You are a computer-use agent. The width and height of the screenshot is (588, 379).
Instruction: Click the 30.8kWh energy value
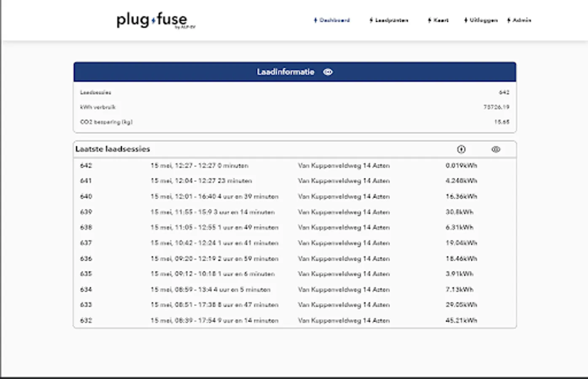(x=460, y=212)
